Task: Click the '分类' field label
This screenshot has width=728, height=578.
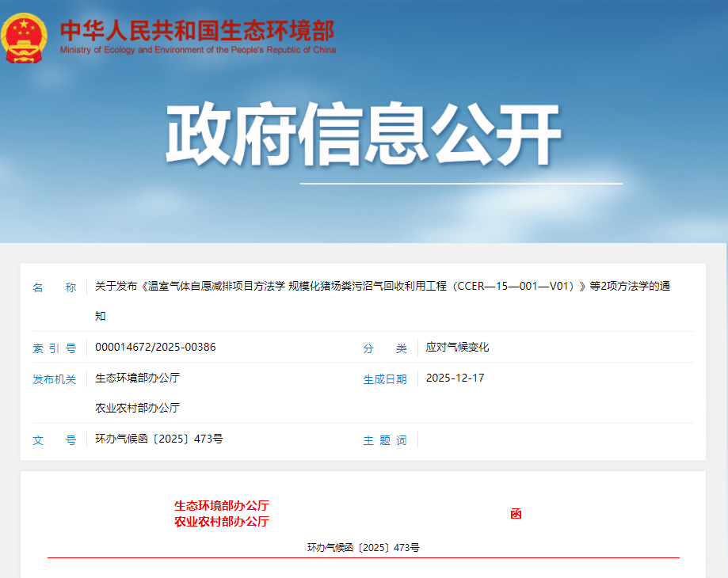Action: [x=385, y=348]
